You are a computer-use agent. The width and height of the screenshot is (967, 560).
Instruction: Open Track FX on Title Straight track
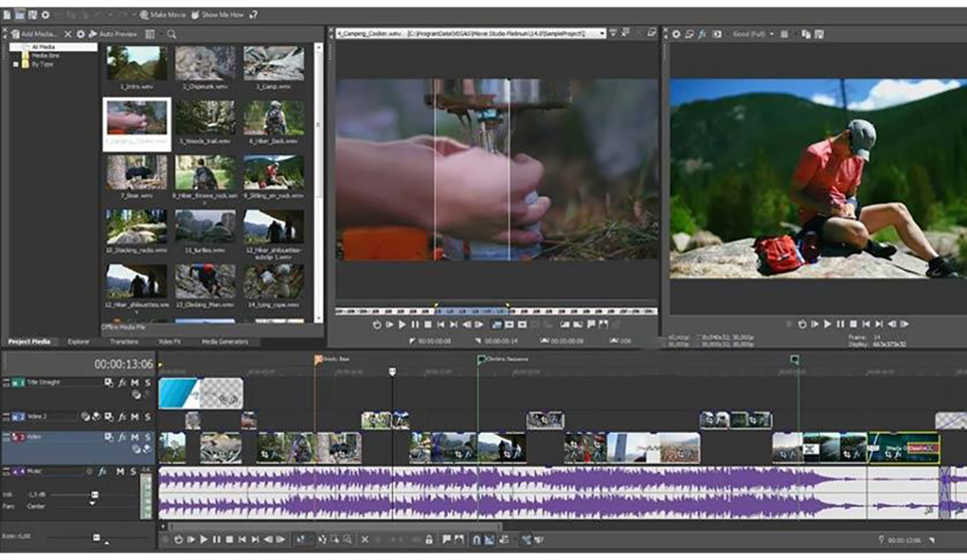122,382
